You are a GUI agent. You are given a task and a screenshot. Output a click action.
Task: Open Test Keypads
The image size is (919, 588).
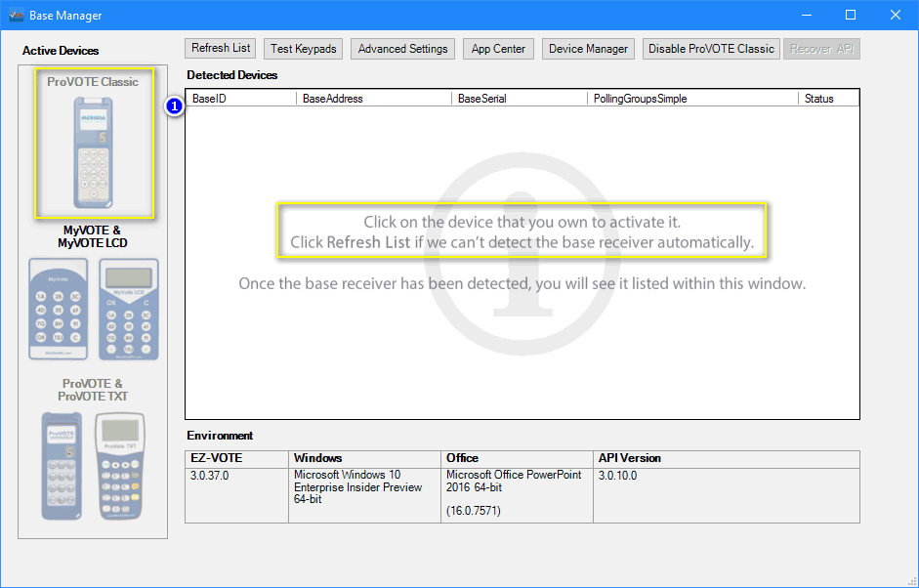[x=303, y=49]
